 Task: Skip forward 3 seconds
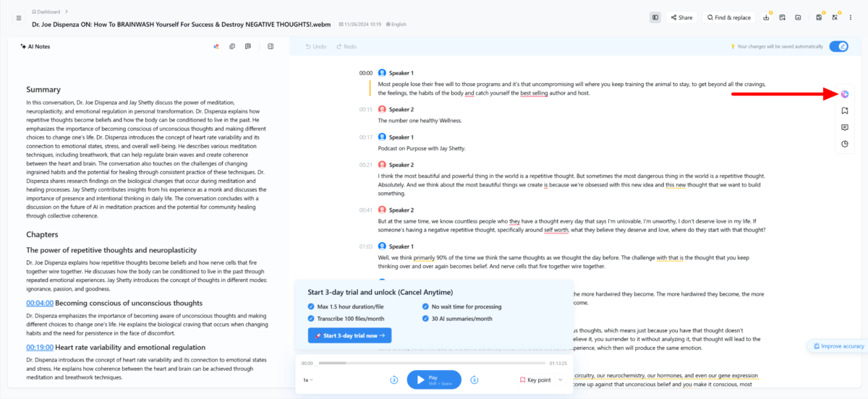click(x=475, y=379)
